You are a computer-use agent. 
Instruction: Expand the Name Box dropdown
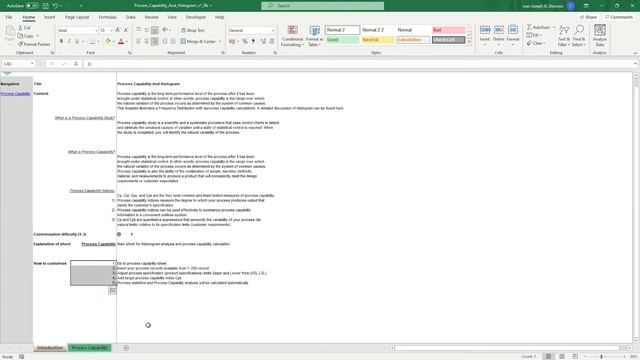tap(32, 64)
